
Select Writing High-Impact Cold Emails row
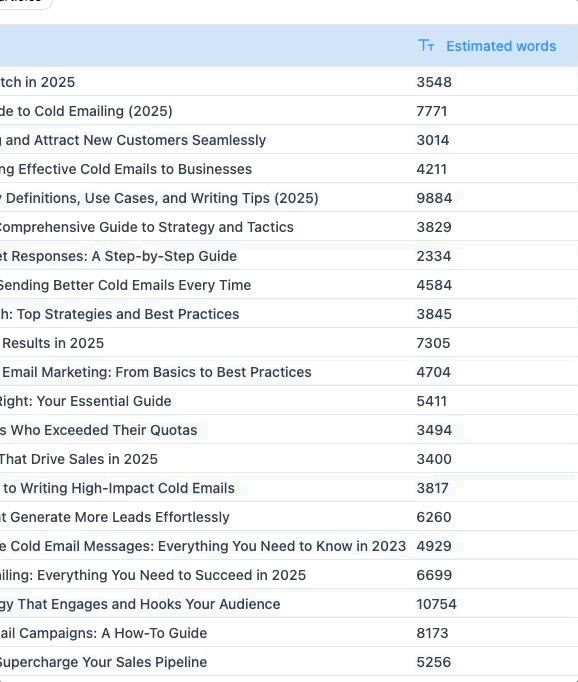click(118, 488)
